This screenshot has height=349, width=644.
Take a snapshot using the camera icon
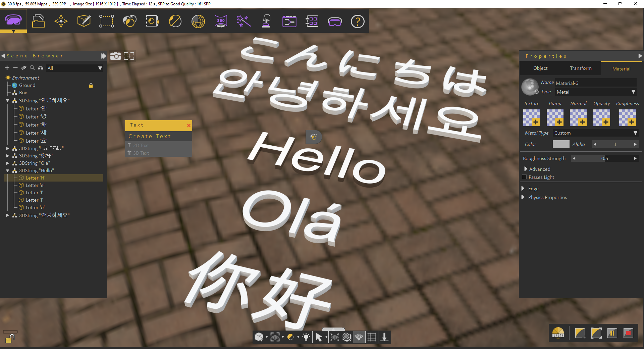tap(116, 56)
